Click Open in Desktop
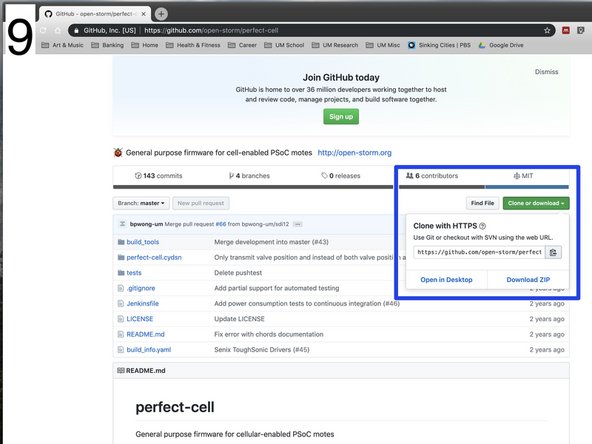Screen dimensions: 592x444 point(446,280)
